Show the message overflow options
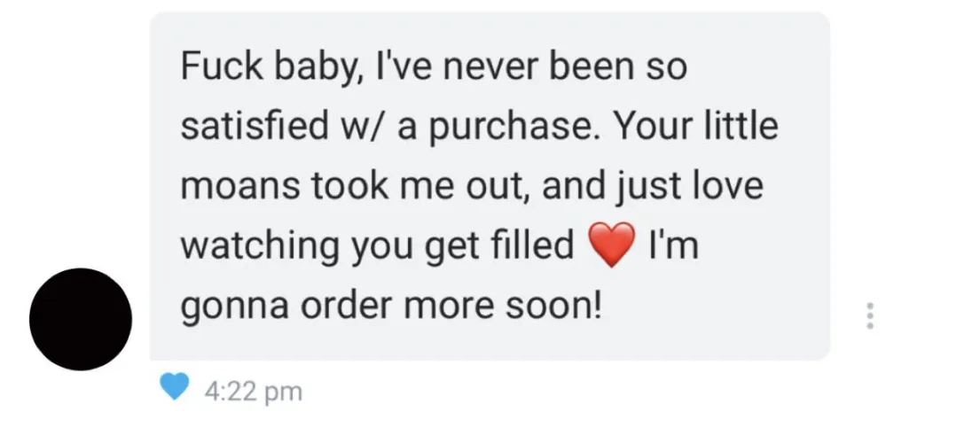Viewport: 980px width, 443px height. pos(869,315)
